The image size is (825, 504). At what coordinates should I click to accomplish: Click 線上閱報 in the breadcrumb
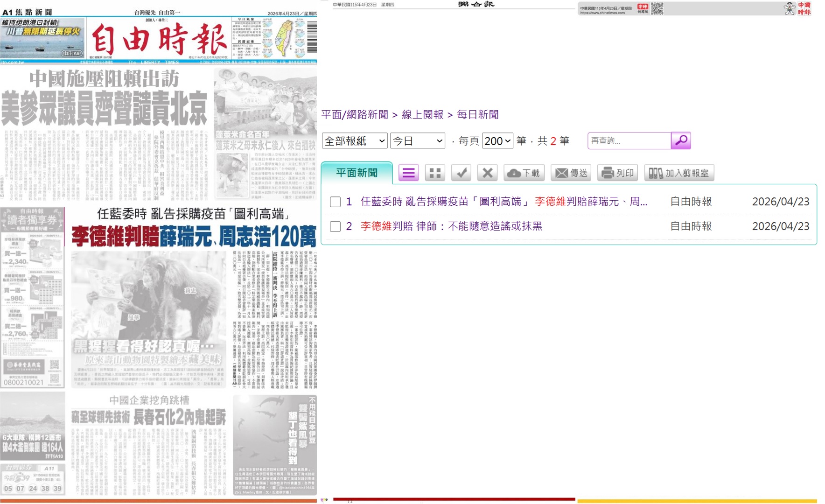click(422, 115)
